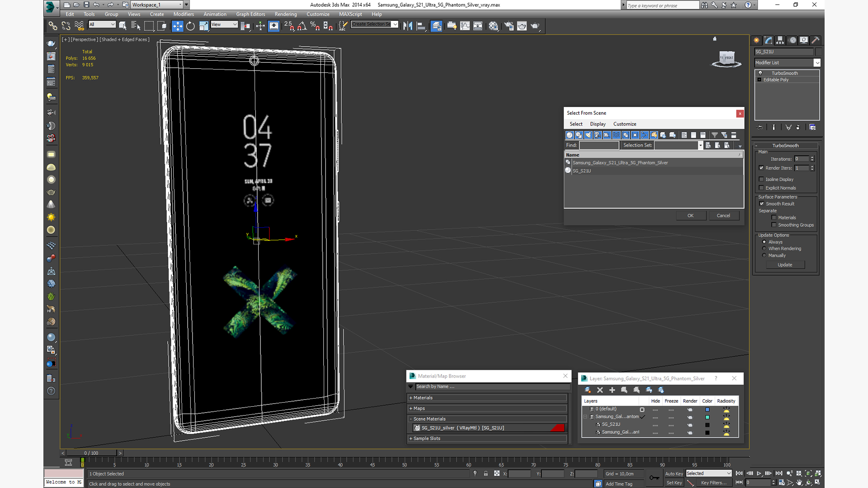Viewport: 868px width, 488px height.
Task: Select the When Rendering radio option
Action: (x=764, y=249)
